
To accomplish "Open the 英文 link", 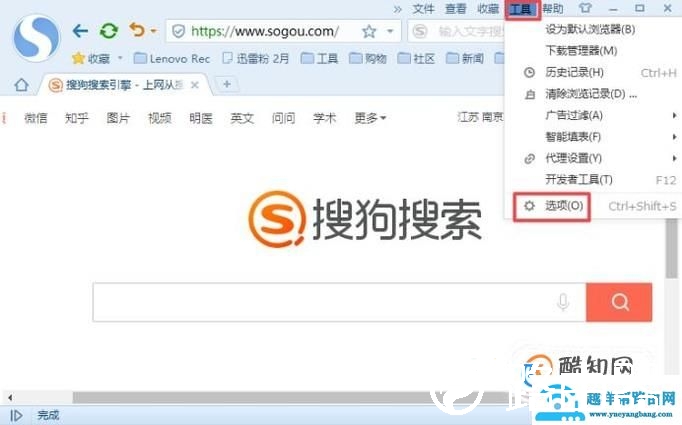I will coord(242,118).
